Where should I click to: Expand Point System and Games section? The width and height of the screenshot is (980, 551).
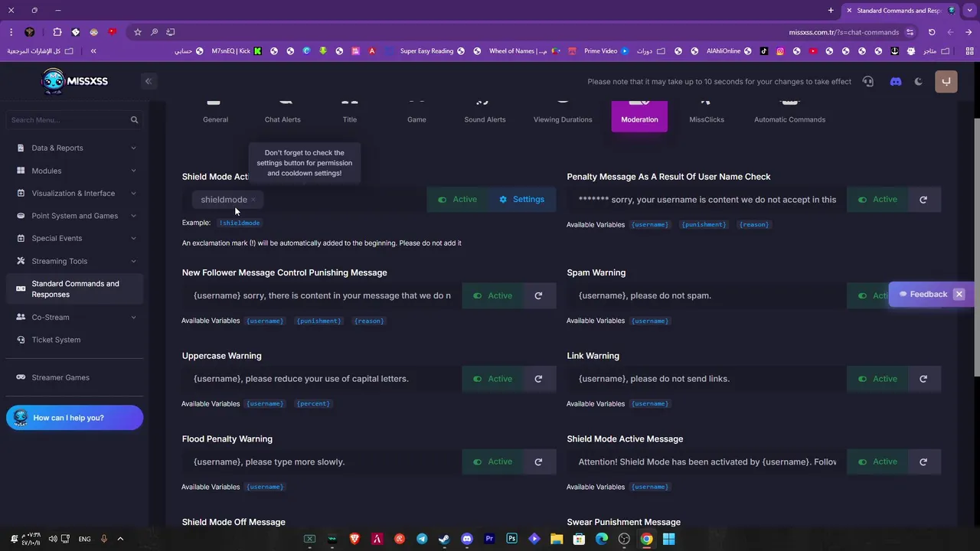(75, 216)
